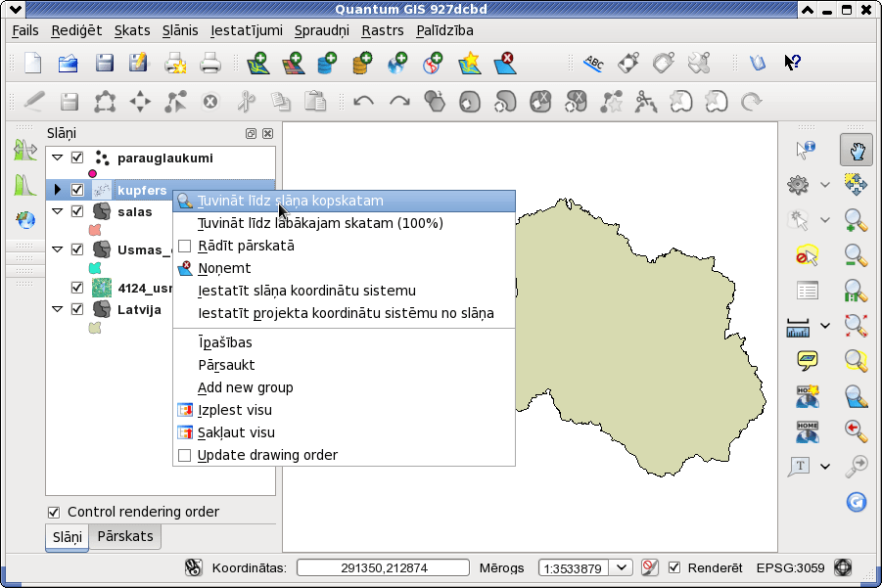Open the Mērogs scale dropdown
This screenshot has height=588, width=882.
(621, 567)
